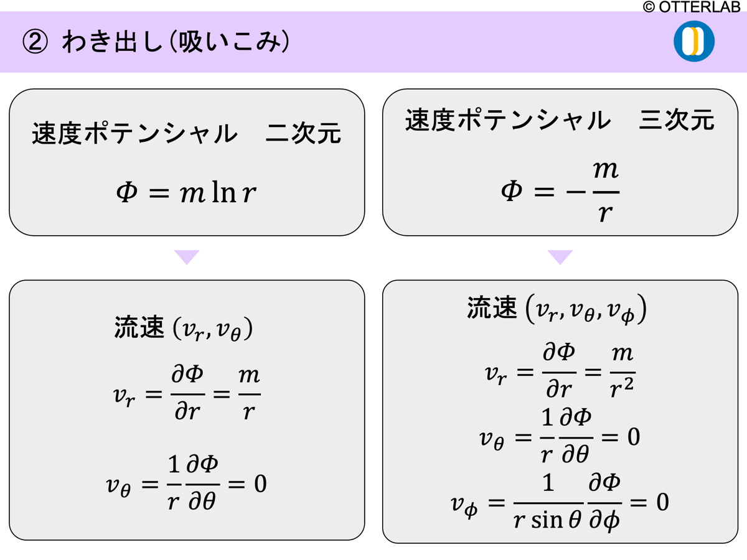Click the OTTERLAB circular logo icon

(693, 41)
